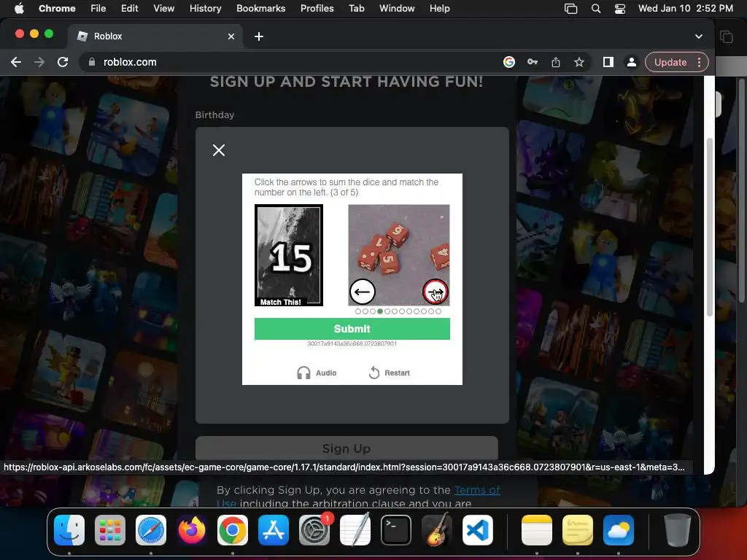Open Spotlight search in the menu bar
This screenshot has height=560, width=747.
tap(595, 9)
